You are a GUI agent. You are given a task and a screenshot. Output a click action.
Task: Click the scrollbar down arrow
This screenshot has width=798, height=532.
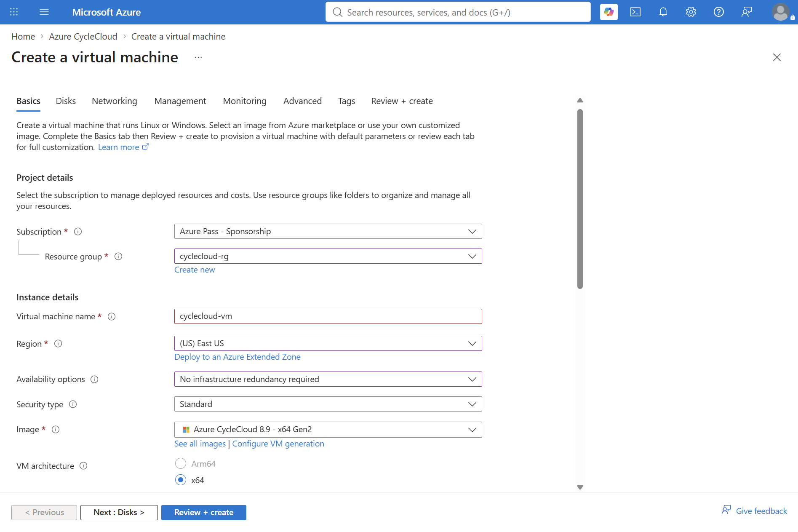click(x=580, y=487)
